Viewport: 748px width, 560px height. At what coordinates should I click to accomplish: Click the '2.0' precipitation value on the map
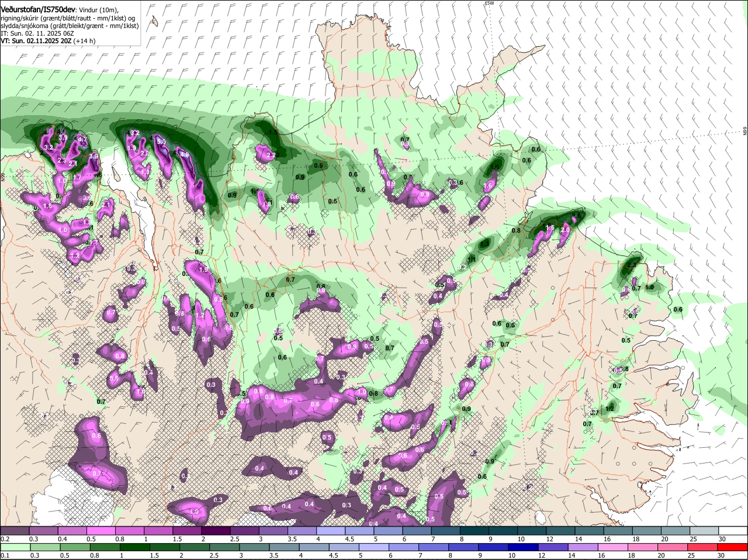565,230
